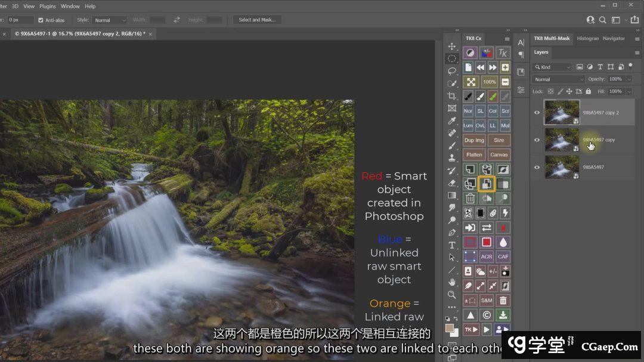Click the highlighted orange smart object icon
644x362 pixels.
click(487, 184)
